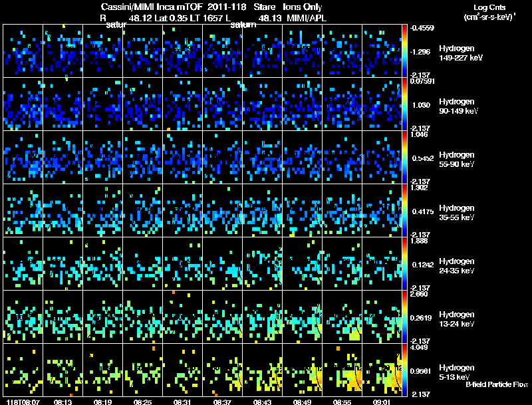Open the 5-13 keV image panel at 08:55

[x=342, y=370]
